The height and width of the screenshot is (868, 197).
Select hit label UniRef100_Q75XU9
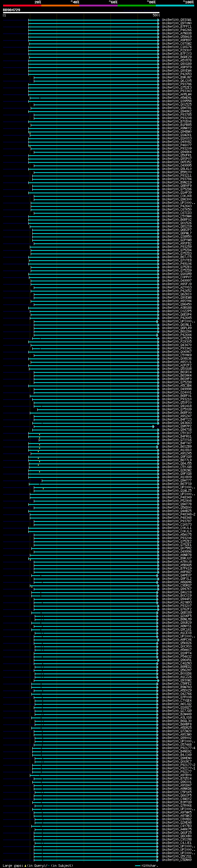click(176, 409)
